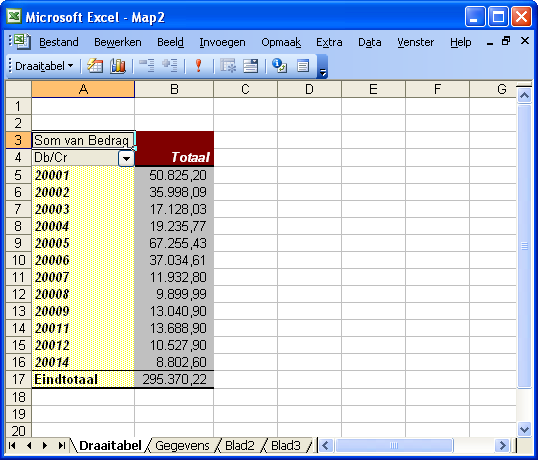Open the Bewerken menu
The image size is (538, 460).
pyautogui.click(x=118, y=42)
